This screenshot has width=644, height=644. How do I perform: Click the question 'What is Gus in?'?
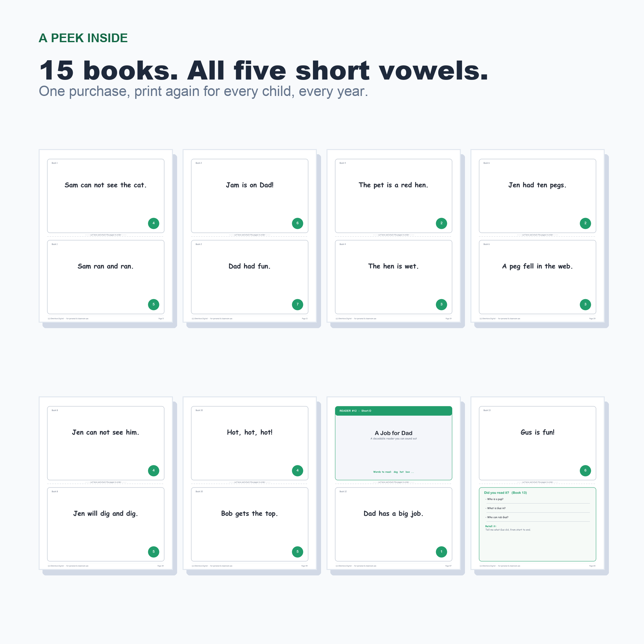tap(496, 508)
